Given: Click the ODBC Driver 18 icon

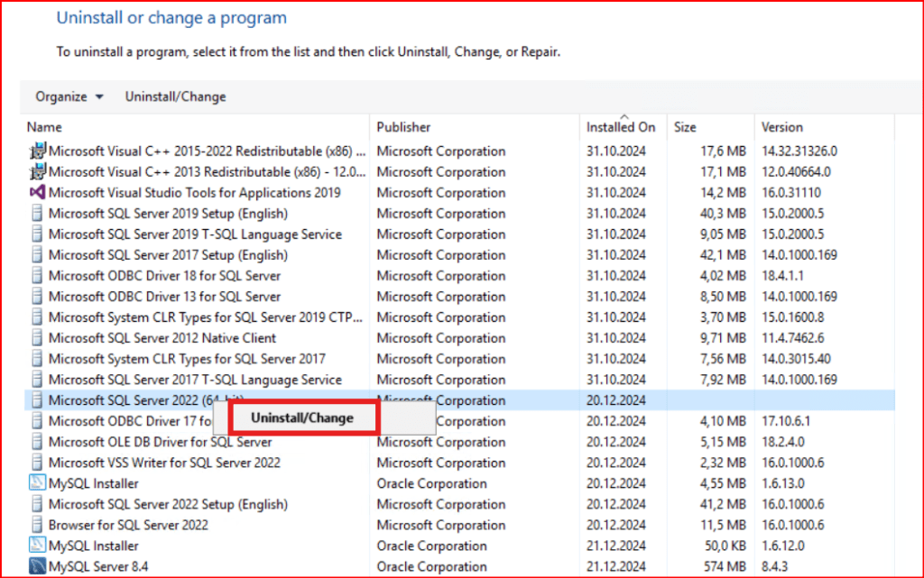Looking at the screenshot, I should click(x=37, y=276).
